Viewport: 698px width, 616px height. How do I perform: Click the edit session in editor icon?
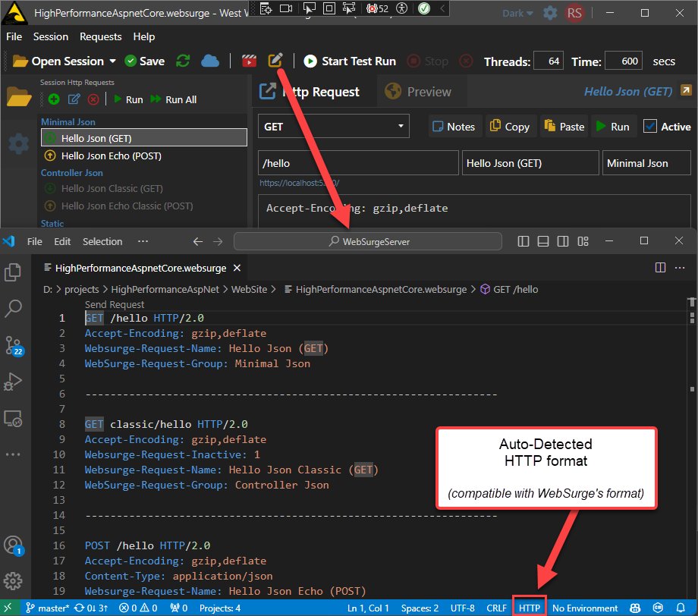pos(275,60)
